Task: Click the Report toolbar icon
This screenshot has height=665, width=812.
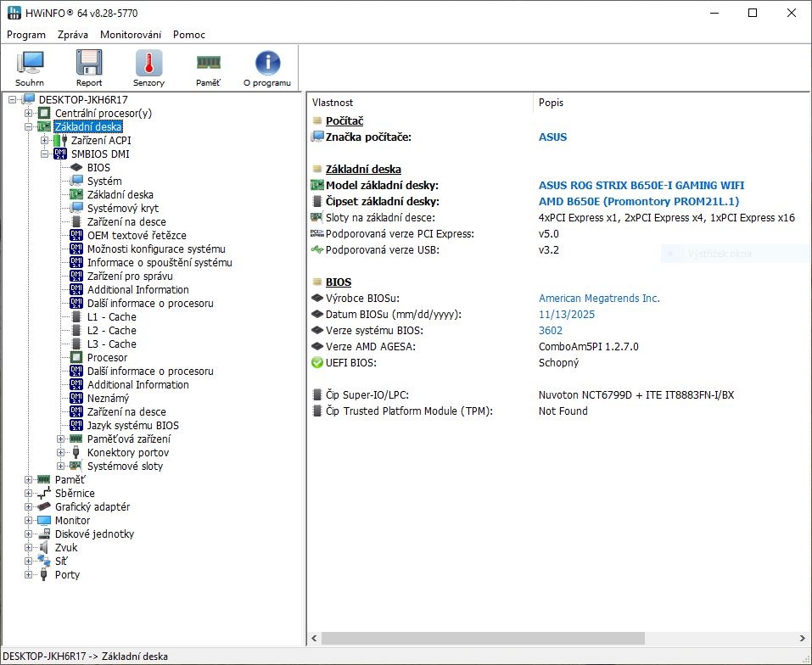Action: tap(89, 66)
